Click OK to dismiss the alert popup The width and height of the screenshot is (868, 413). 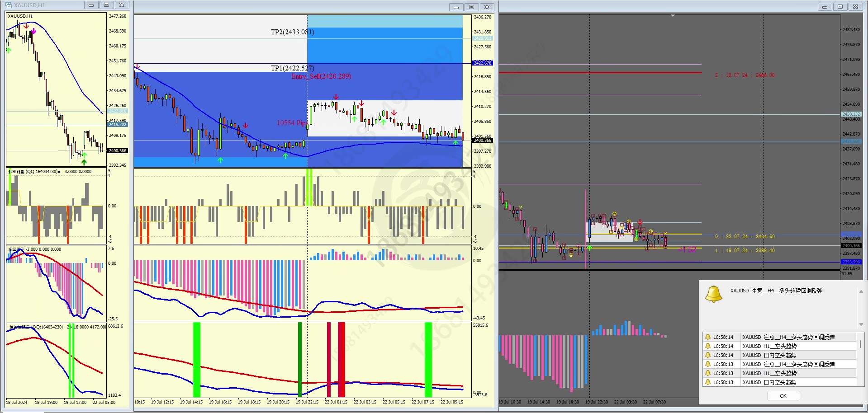[783, 396]
